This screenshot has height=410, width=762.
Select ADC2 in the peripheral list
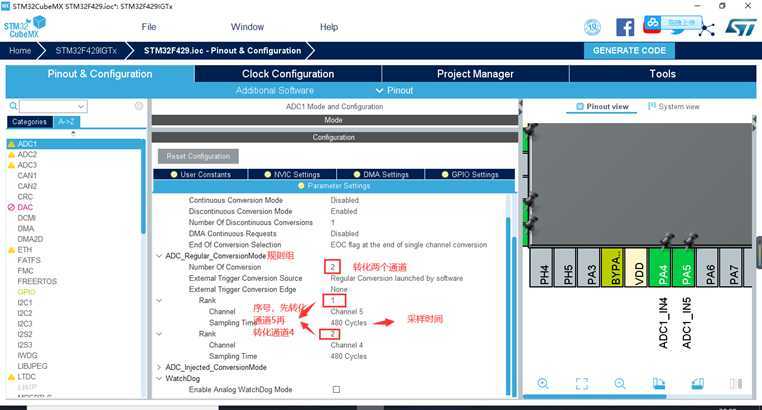click(27, 154)
